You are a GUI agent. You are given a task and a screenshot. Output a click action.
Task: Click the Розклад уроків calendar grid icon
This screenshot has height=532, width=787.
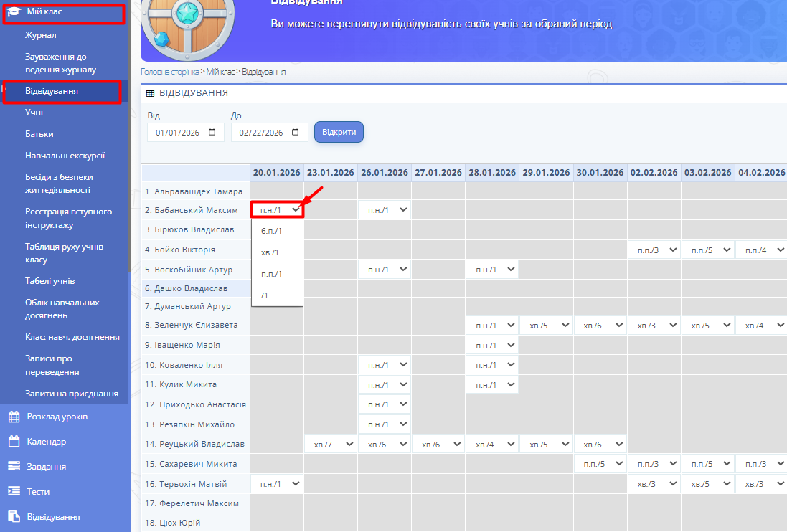pyautogui.click(x=14, y=417)
